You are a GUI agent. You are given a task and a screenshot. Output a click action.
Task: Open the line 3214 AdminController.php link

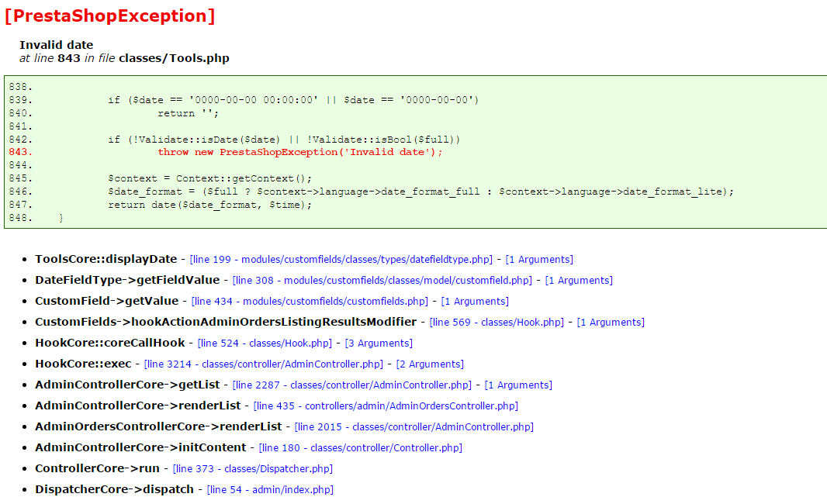(x=263, y=364)
